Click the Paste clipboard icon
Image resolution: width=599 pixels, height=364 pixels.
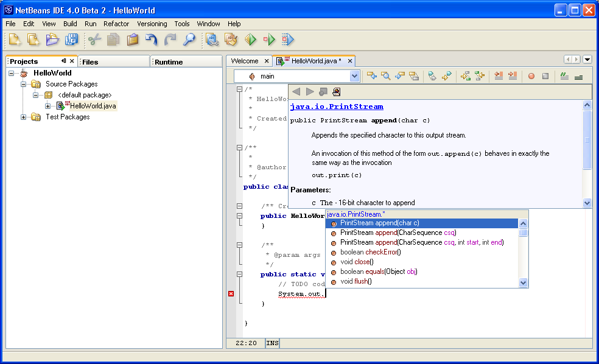[133, 40]
